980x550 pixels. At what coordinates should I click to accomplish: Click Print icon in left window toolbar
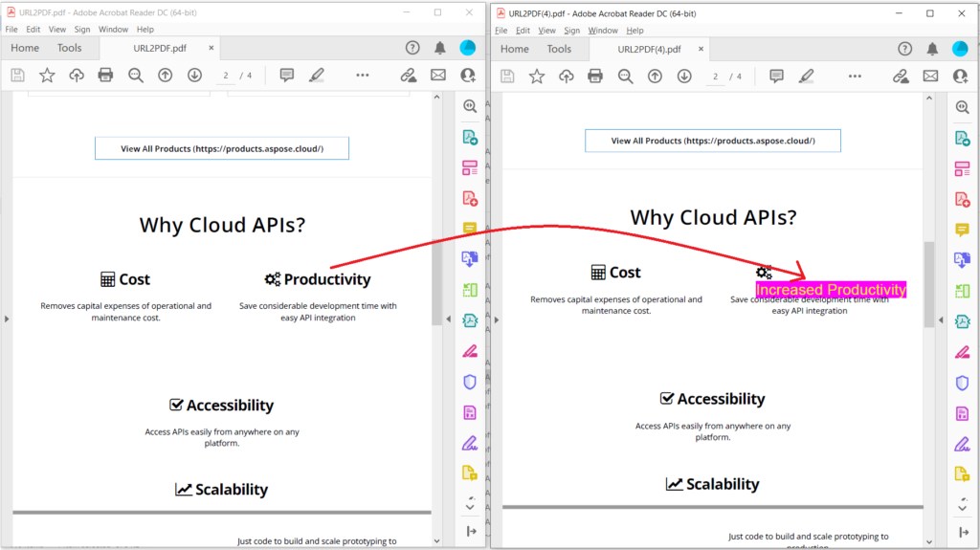coord(105,75)
